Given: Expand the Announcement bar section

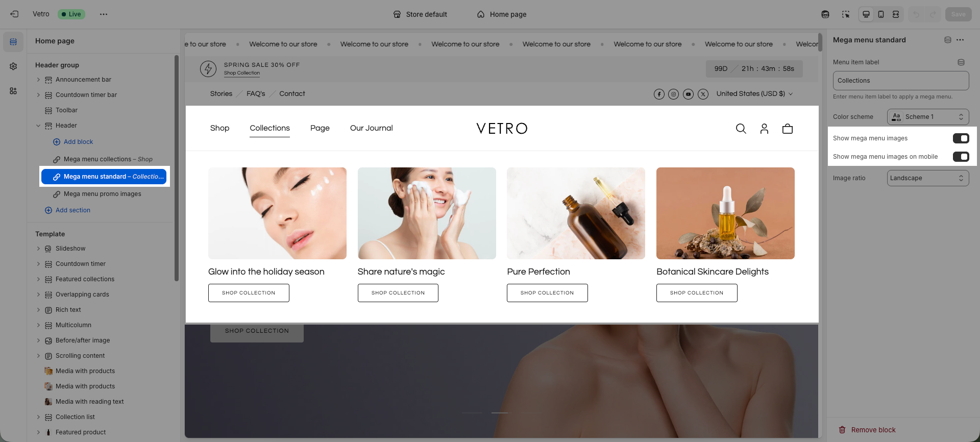Looking at the screenshot, I should [38, 80].
